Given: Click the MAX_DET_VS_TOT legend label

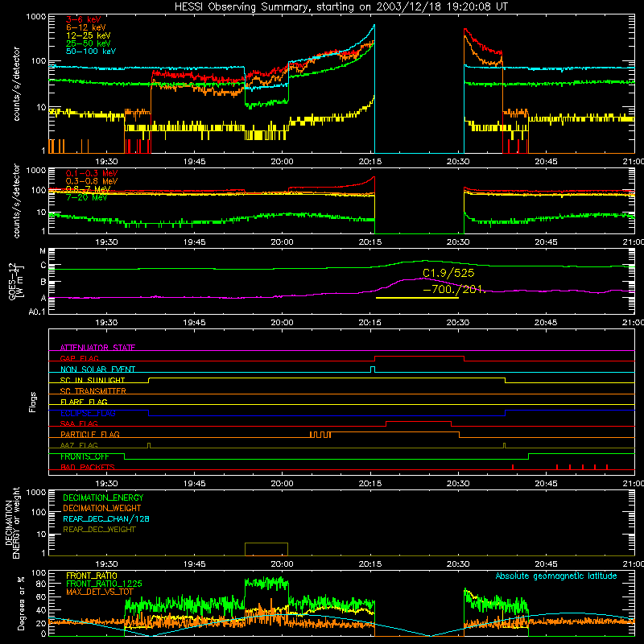Looking at the screenshot, I should coord(100,592).
